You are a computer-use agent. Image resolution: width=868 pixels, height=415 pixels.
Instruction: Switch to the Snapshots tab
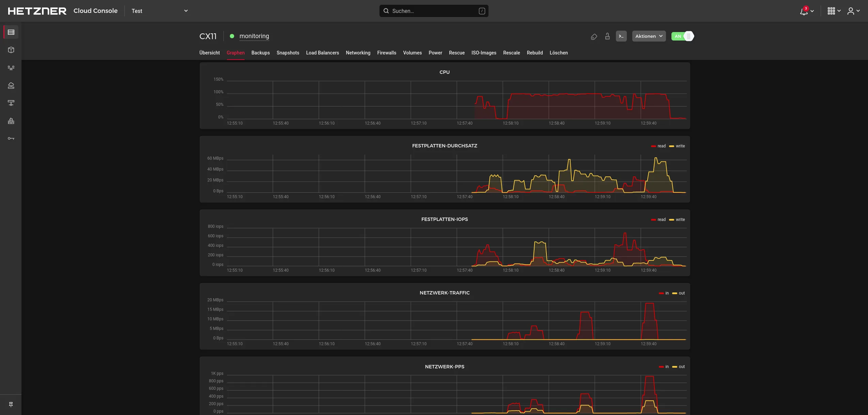pyautogui.click(x=288, y=53)
